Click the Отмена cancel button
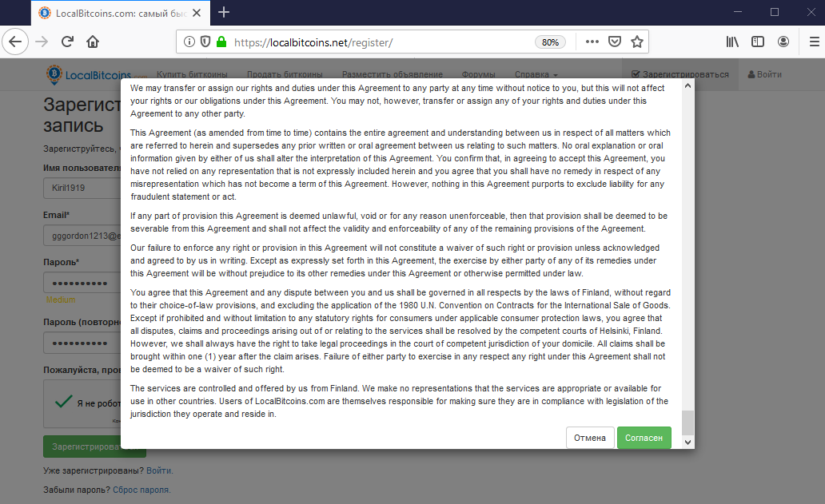Viewport: 825px width, 504px height. tap(590, 438)
